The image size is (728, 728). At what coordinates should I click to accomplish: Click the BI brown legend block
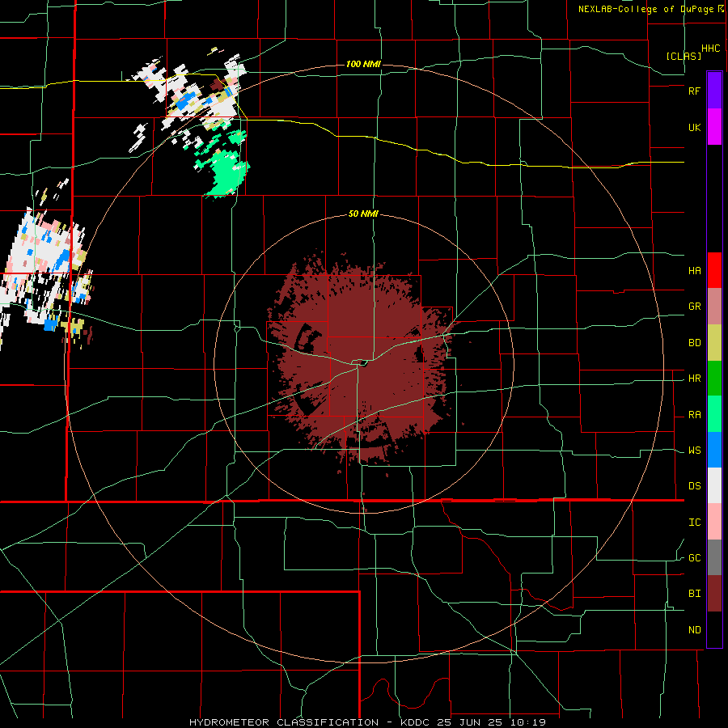(714, 594)
